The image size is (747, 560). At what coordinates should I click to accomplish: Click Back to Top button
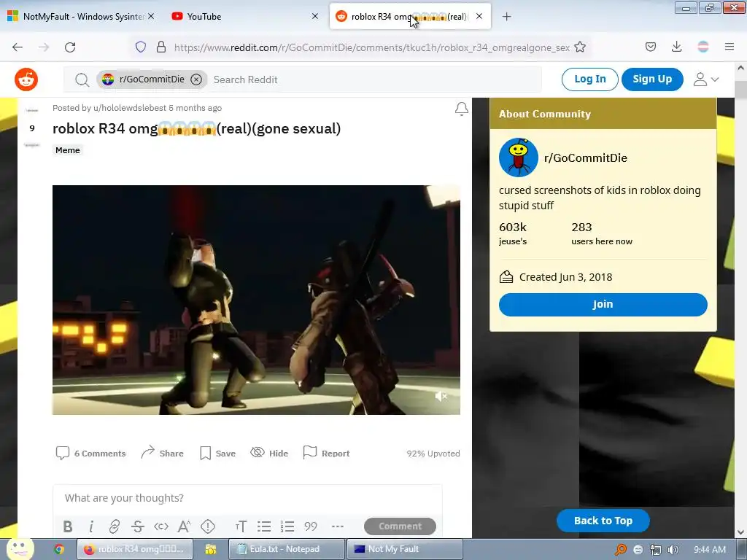click(x=603, y=521)
